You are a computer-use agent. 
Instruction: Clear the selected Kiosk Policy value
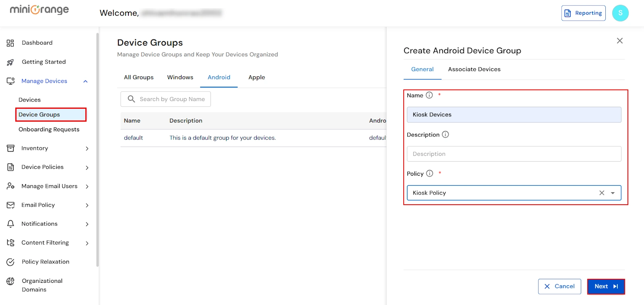pyautogui.click(x=602, y=193)
